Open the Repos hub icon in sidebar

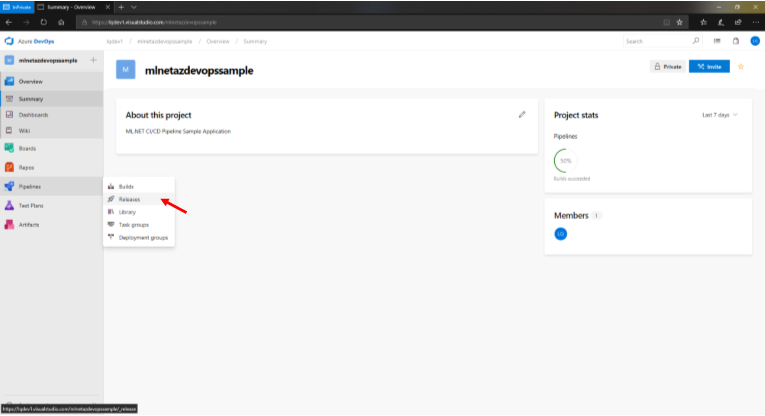9,167
